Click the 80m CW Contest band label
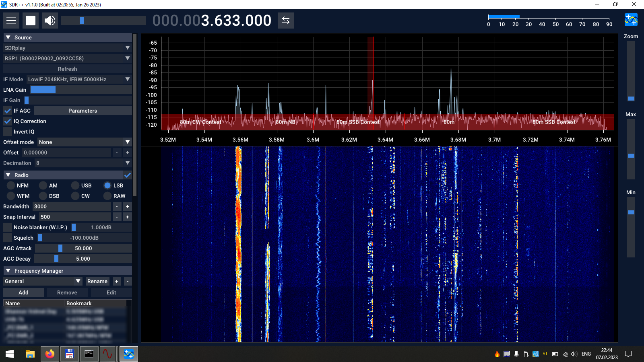Image resolution: width=644 pixels, height=362 pixels. pyautogui.click(x=200, y=122)
